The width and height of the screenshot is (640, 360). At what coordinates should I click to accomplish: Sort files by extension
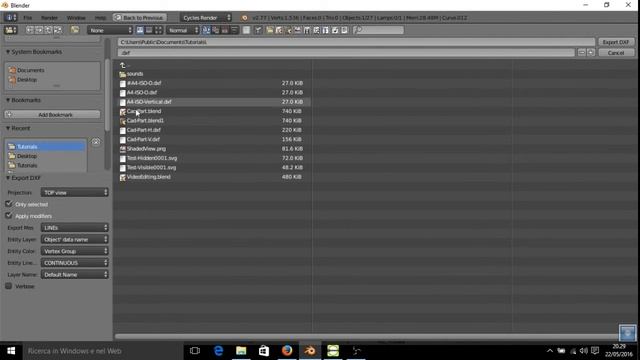[x=216, y=30]
